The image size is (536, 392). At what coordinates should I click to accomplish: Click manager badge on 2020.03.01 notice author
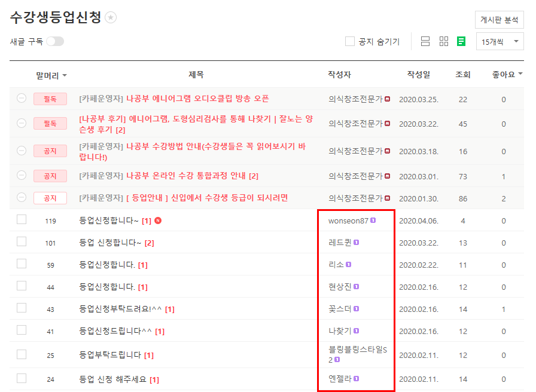click(x=387, y=176)
